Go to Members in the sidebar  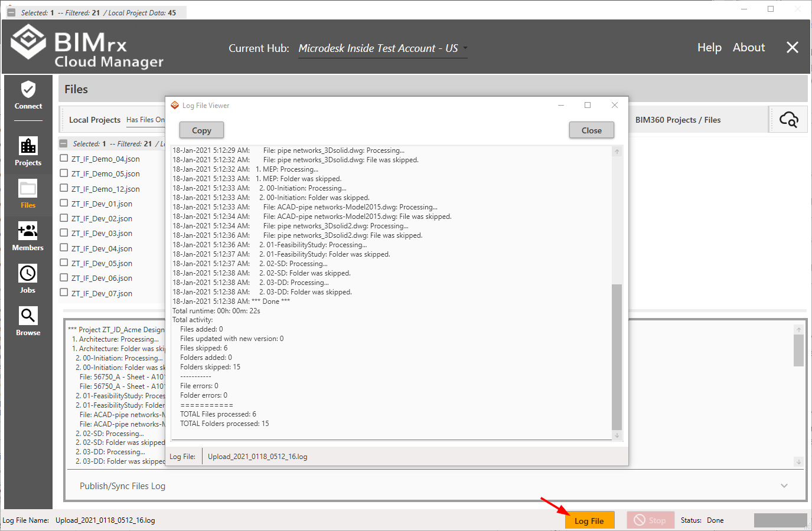coord(28,236)
